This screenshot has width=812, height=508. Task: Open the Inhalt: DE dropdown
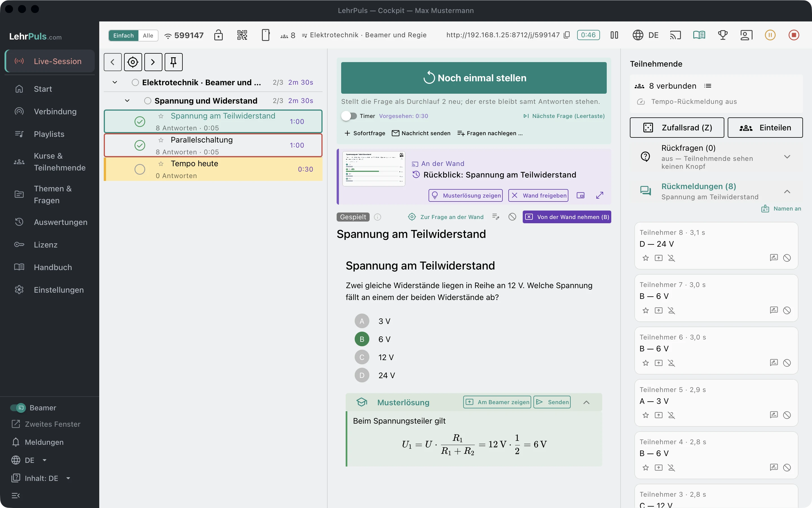pos(41,478)
